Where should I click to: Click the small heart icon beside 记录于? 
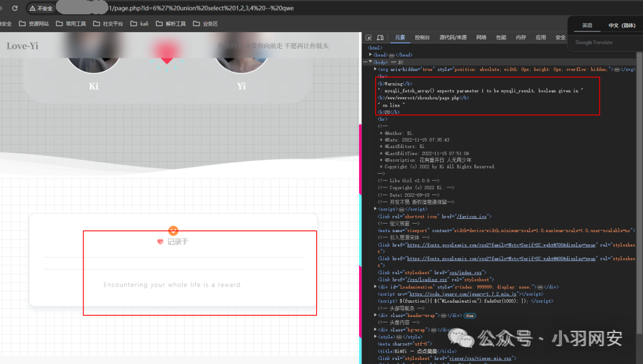pyautogui.click(x=160, y=241)
